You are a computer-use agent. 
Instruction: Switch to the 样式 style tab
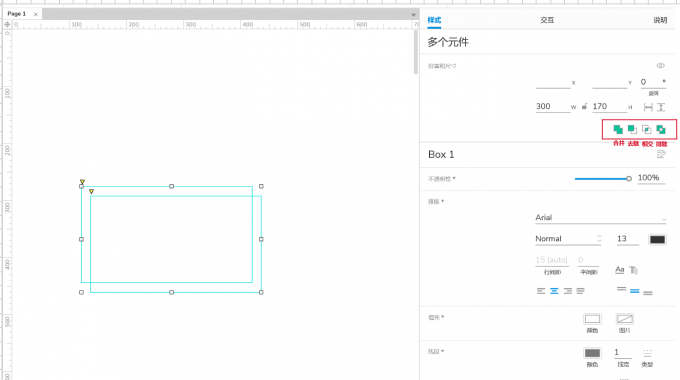coord(434,20)
